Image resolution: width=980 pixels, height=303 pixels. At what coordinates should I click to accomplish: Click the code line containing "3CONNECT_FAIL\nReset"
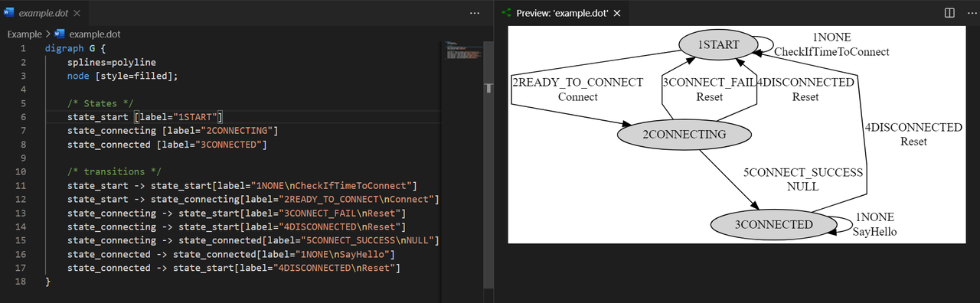coord(236,213)
